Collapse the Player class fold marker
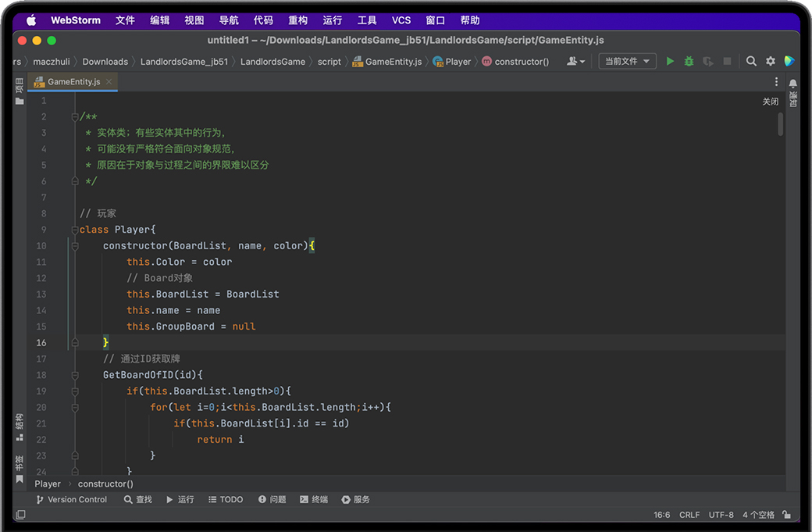This screenshot has height=532, width=812. click(x=75, y=230)
